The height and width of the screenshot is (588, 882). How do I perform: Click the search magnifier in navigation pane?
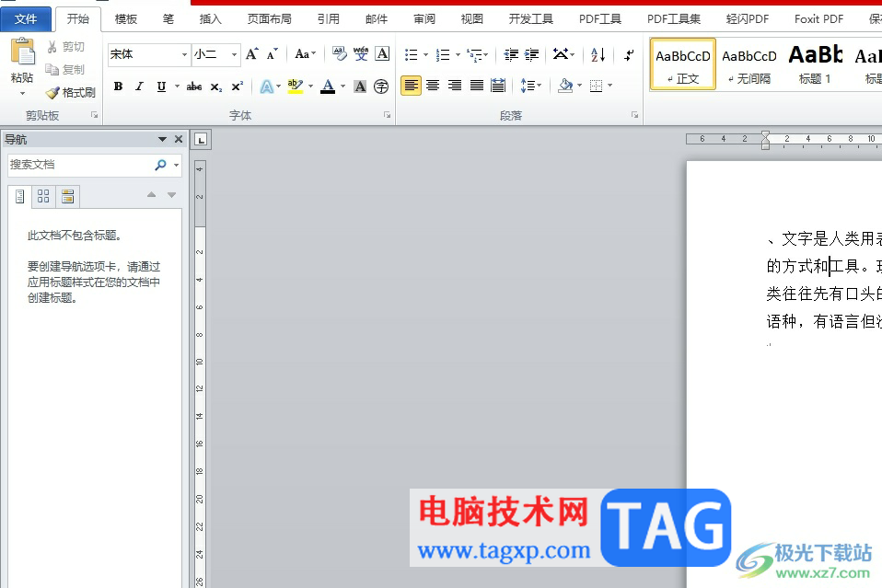click(x=161, y=165)
